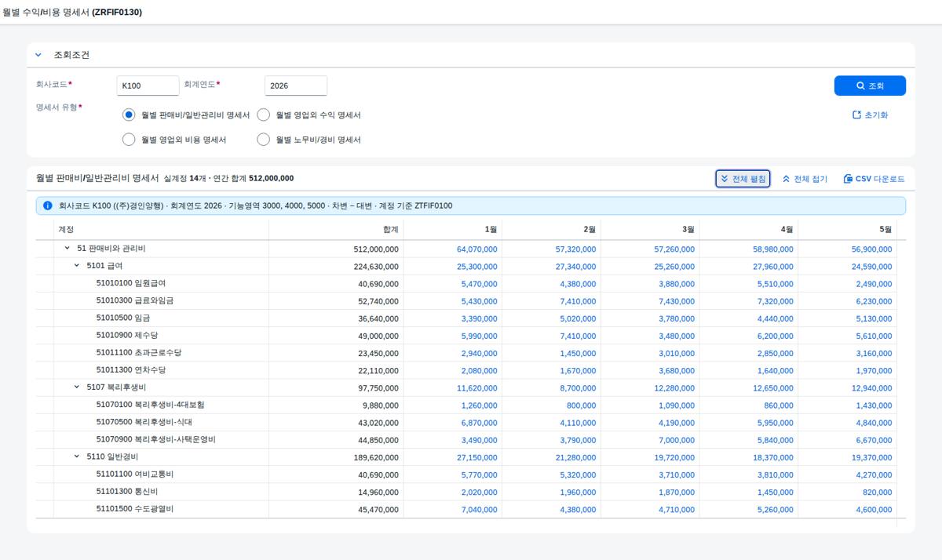Open 1월 amount 64,070,000 for 판매비와 관리비
The width and height of the screenshot is (942, 560).
tap(476, 249)
